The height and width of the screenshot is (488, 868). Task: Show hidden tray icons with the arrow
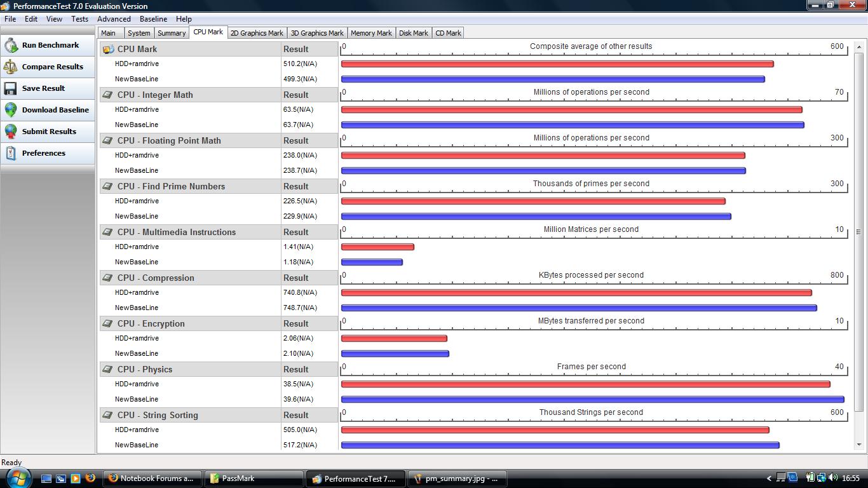(x=770, y=478)
